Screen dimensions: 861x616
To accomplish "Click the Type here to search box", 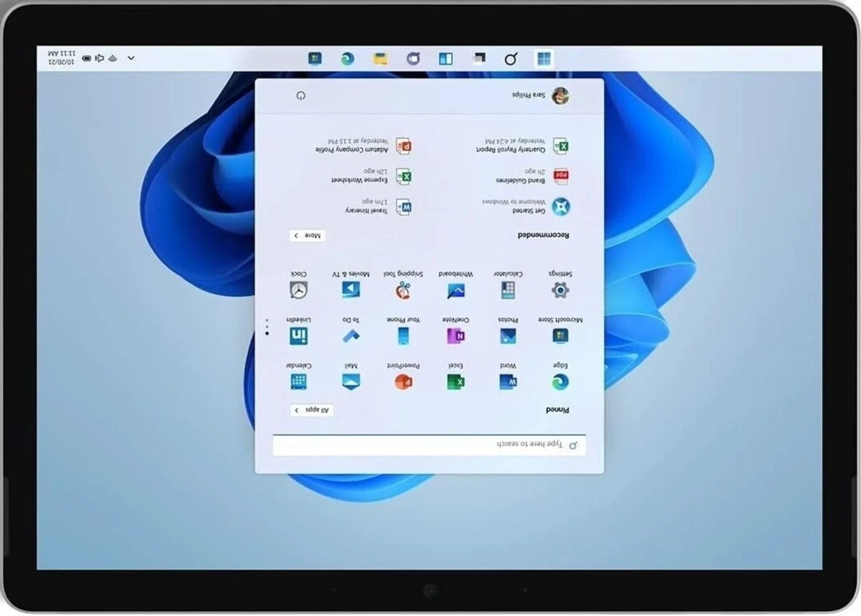I will click(x=429, y=445).
